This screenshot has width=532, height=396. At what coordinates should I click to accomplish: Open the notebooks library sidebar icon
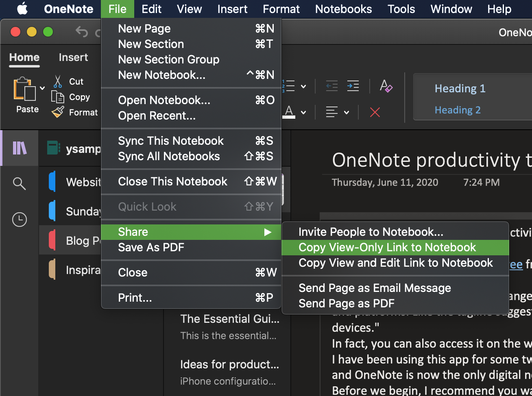point(20,148)
